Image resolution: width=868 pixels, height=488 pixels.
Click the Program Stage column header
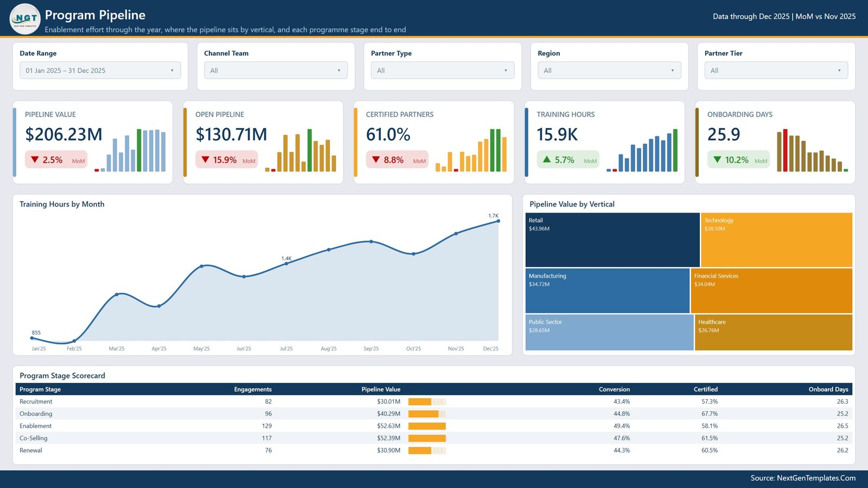coord(40,389)
